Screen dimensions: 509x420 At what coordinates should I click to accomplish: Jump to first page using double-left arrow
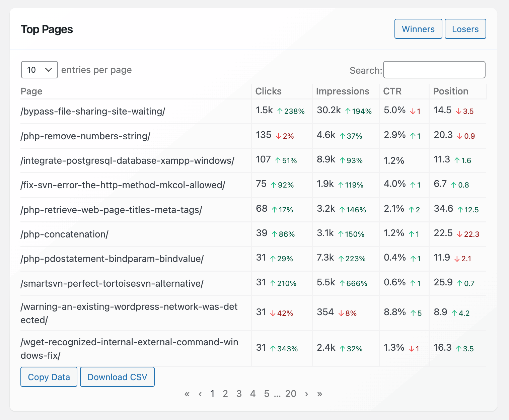pos(187,394)
